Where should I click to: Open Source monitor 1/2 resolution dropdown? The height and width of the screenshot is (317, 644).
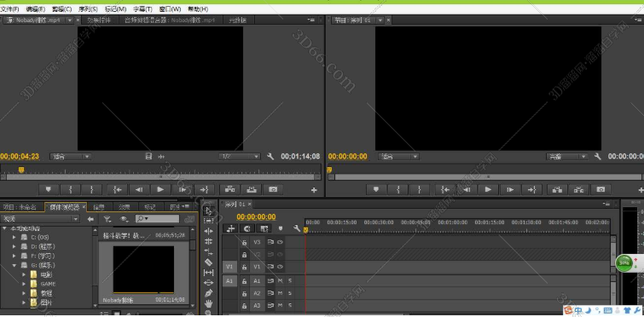pos(240,156)
